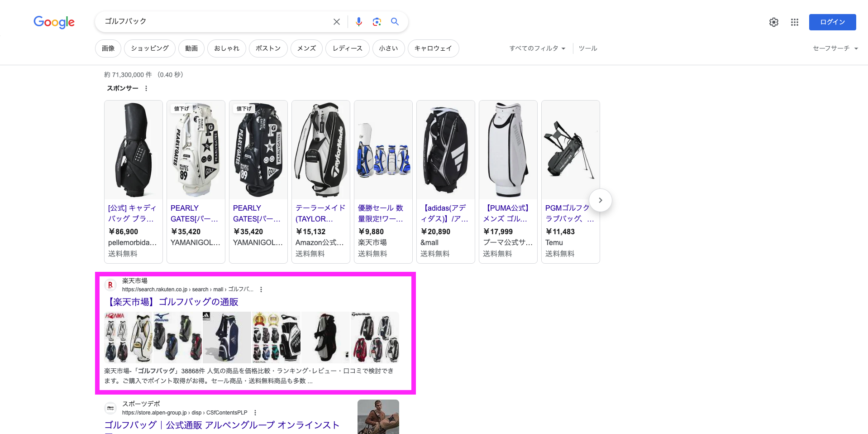Click the Google logo
This screenshot has height=434, width=868.
tap(54, 22)
